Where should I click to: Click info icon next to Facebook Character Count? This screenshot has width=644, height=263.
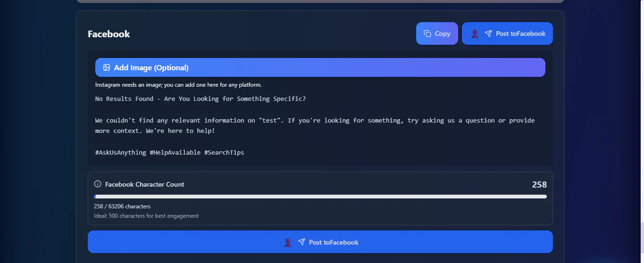point(98,184)
